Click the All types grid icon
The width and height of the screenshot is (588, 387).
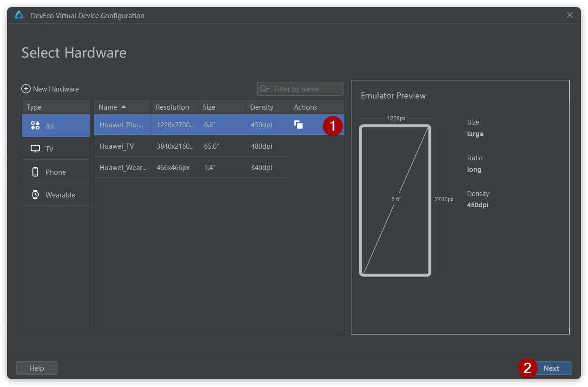[x=35, y=126]
